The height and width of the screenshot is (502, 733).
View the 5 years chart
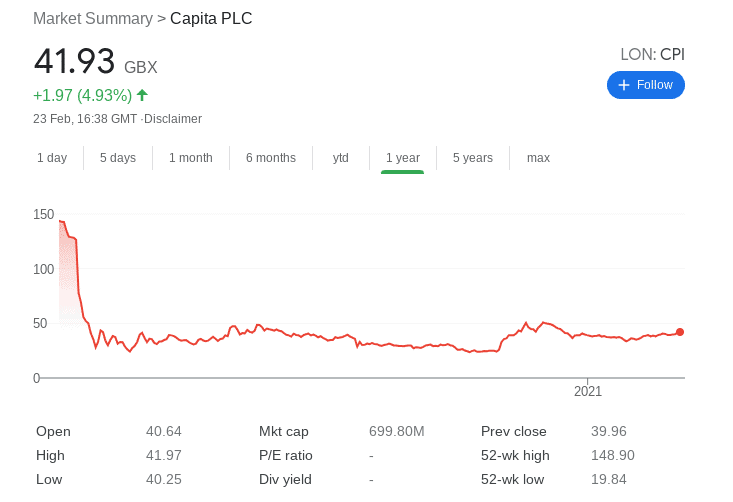coord(473,158)
